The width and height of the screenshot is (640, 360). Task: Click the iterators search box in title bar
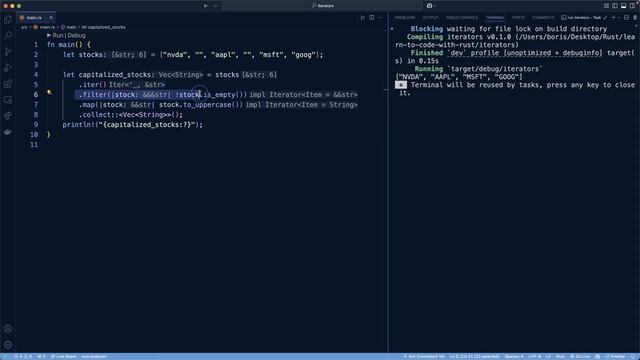(x=322, y=6)
